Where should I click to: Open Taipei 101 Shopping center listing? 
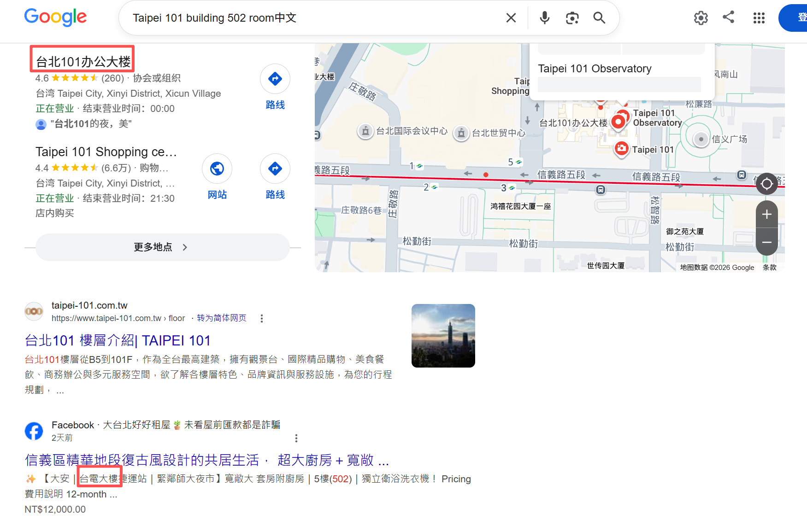(106, 152)
